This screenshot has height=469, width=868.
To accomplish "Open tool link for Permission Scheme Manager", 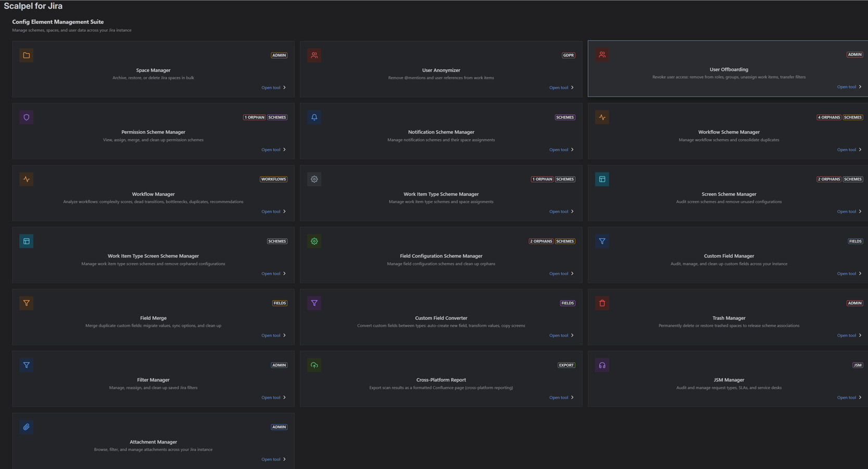I will click(274, 150).
